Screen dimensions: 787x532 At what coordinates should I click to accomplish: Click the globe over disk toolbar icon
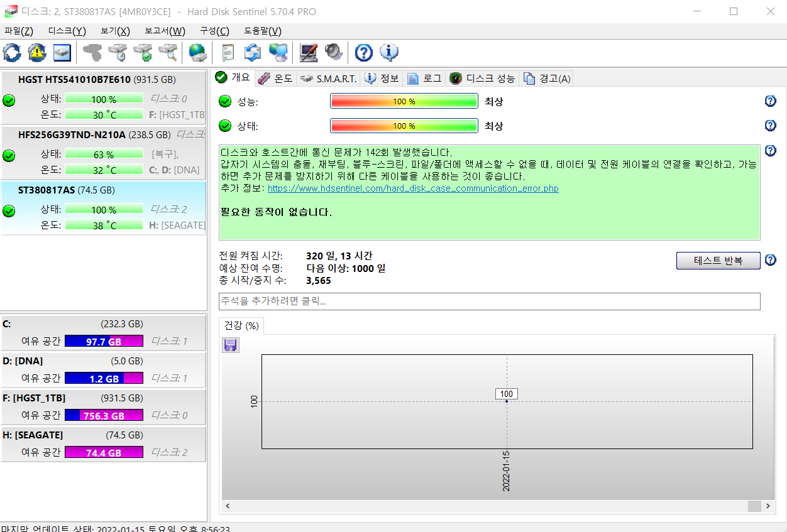coord(198,52)
